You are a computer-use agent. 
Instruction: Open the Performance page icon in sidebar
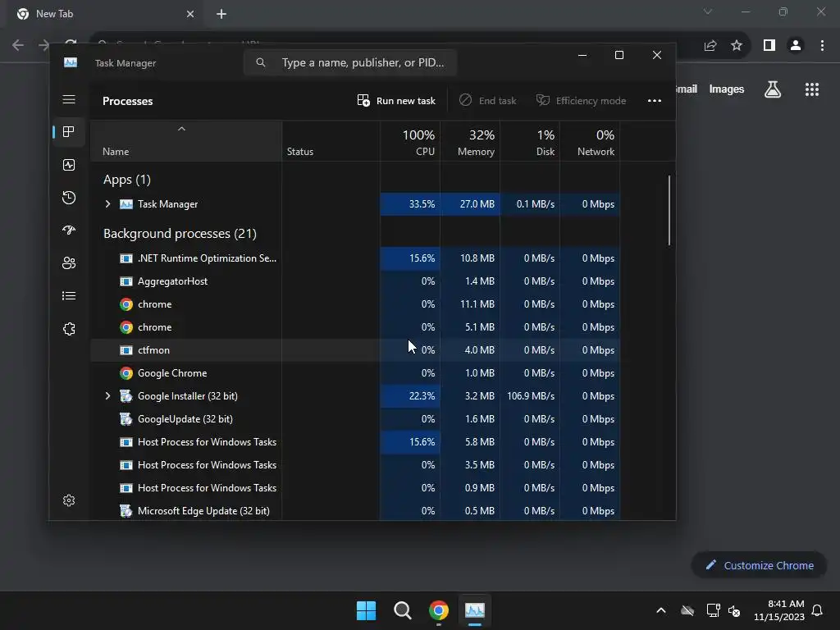click(69, 165)
